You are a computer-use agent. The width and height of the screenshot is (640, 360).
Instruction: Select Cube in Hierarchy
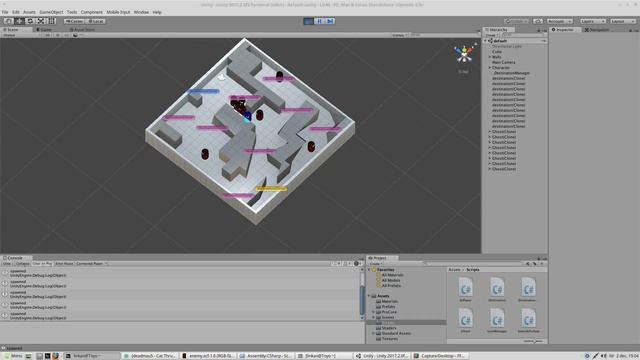click(497, 52)
